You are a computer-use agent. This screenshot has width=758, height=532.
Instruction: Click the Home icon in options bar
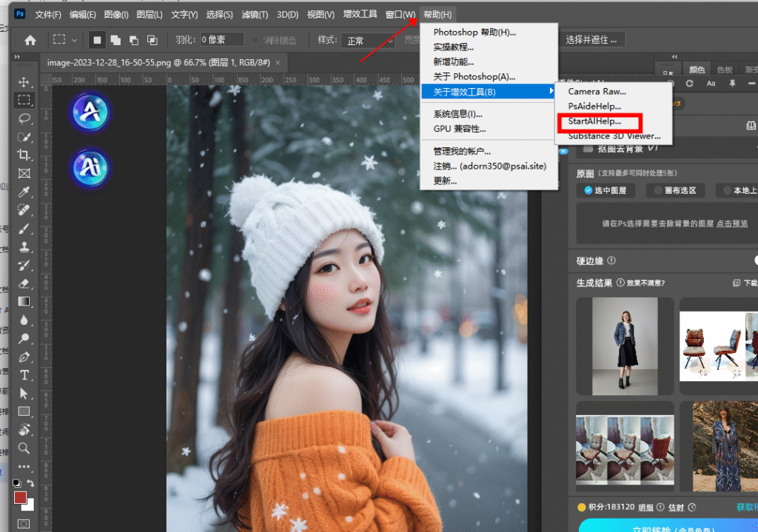click(x=30, y=40)
